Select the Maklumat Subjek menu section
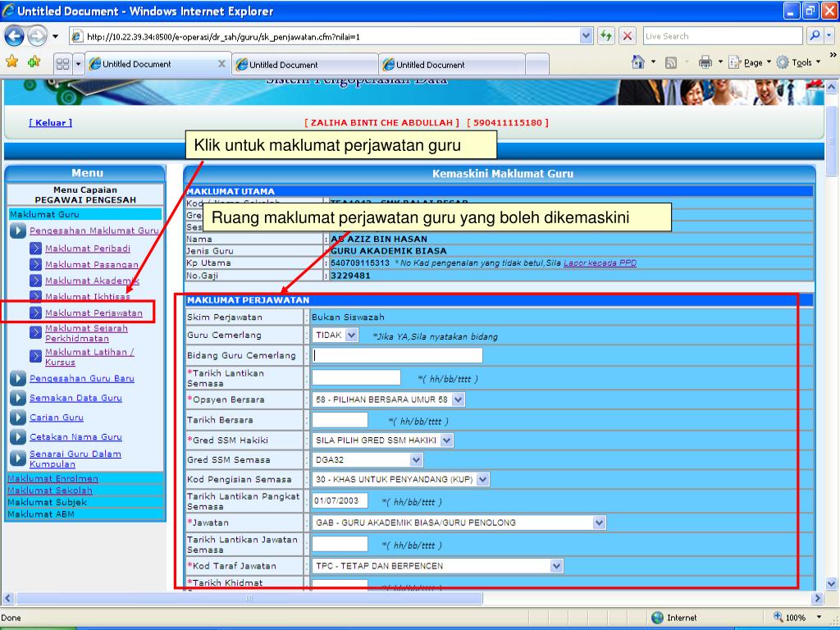840x630 pixels. click(x=47, y=502)
